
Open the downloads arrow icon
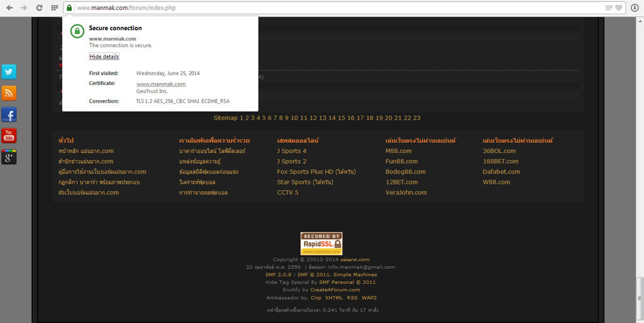(x=635, y=8)
